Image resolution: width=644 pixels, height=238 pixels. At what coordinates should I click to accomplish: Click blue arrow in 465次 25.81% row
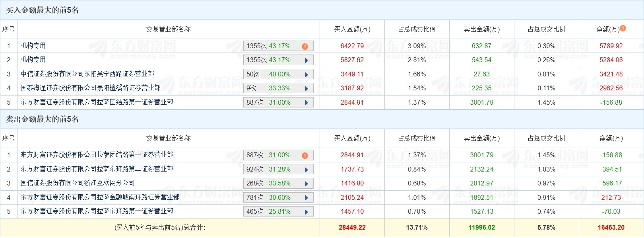pos(306,212)
